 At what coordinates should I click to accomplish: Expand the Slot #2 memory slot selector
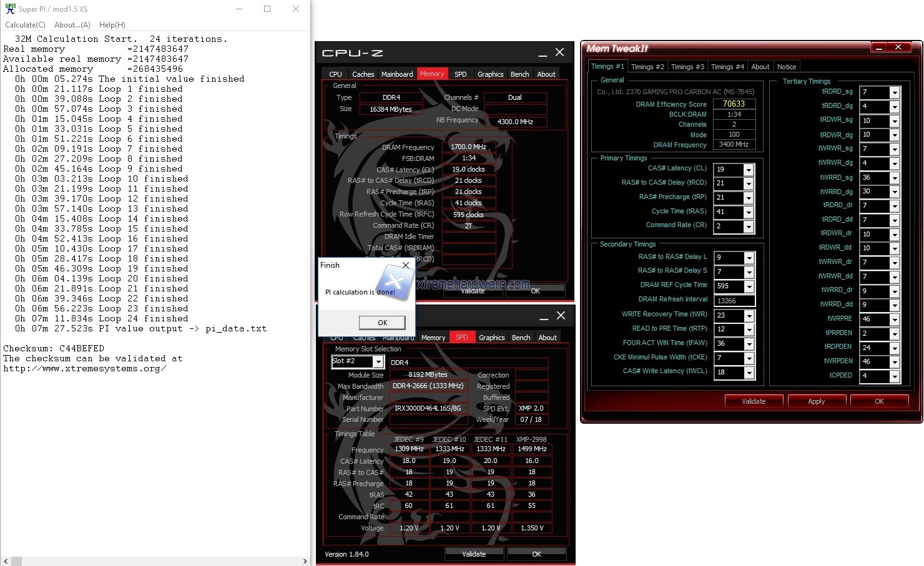pos(378,362)
